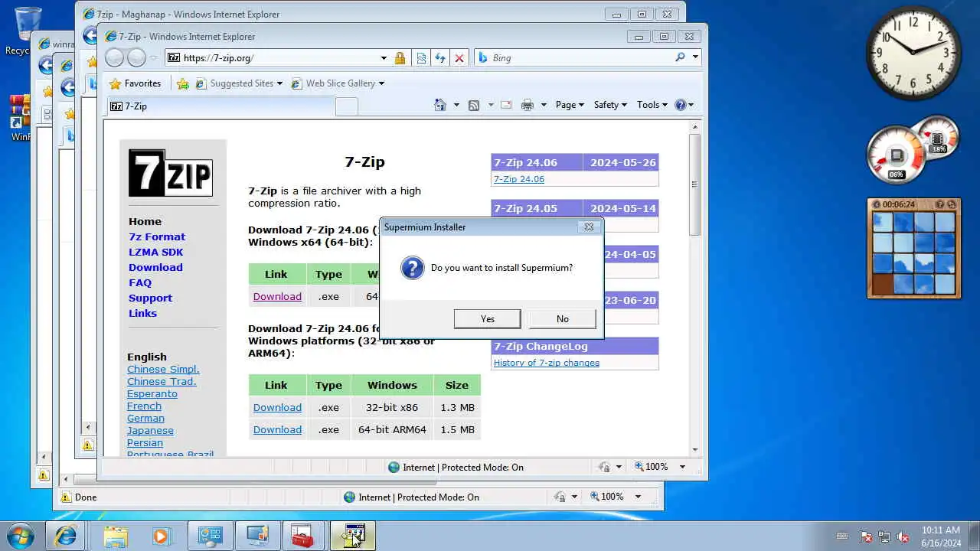Click the RSS feeds icon

[474, 105]
